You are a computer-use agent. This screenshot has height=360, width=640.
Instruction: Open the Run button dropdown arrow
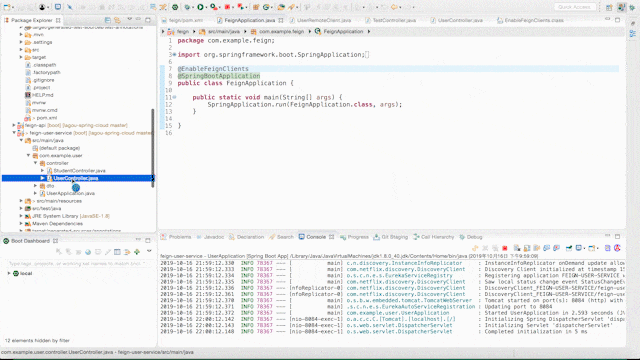coord(206,7)
